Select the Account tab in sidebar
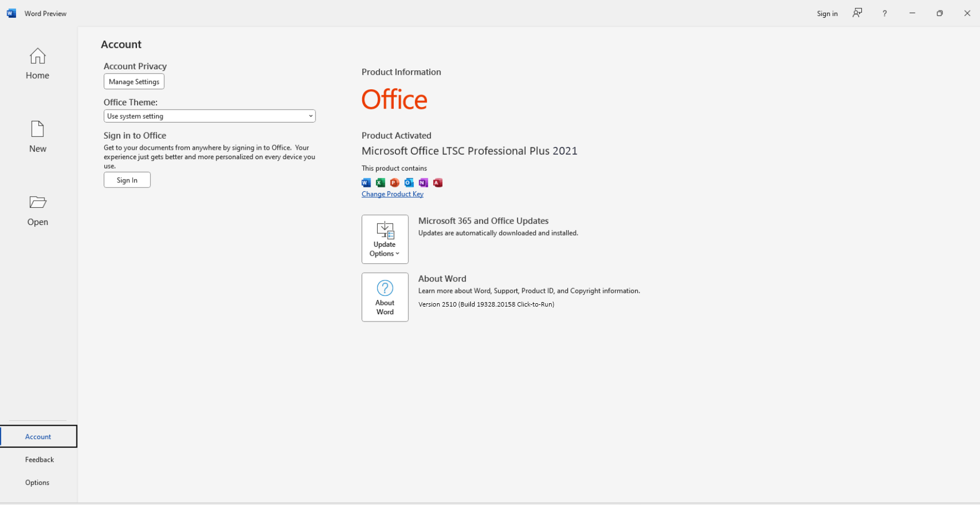Viewport: 980px width, 505px height. [38, 436]
